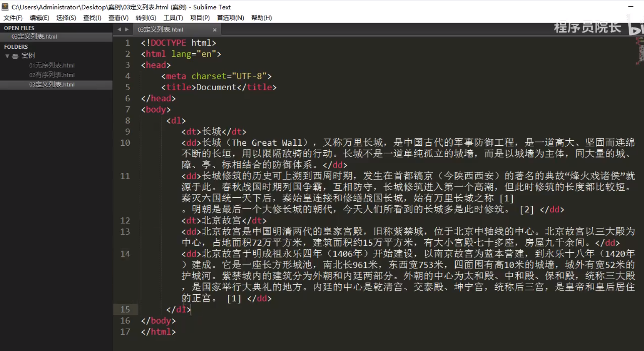Viewport: 644px width, 351px height.
Task: Place cursor on the DOCTYPE declaration
Action: click(179, 43)
